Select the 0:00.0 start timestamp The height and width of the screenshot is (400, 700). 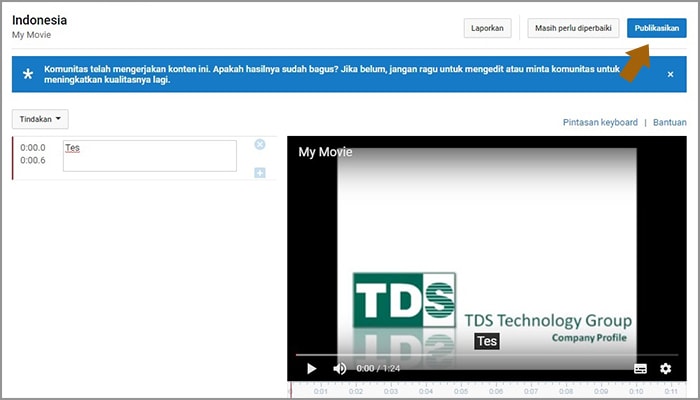pyautogui.click(x=33, y=147)
